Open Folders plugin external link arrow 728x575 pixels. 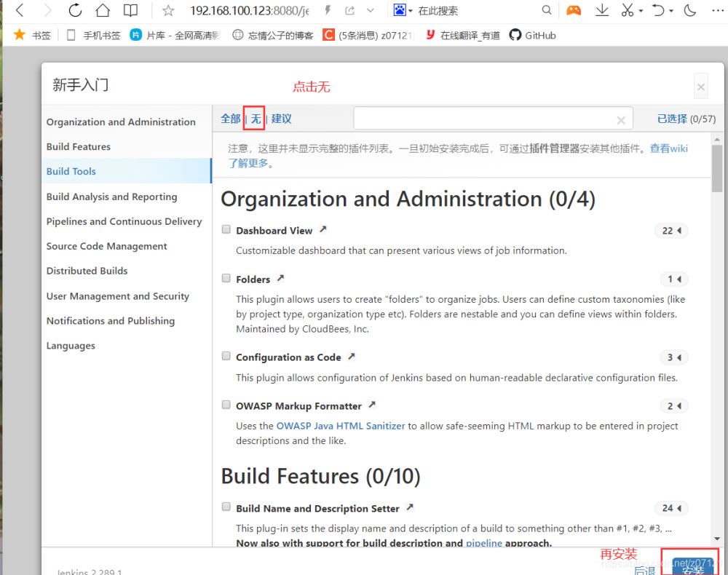click(280, 278)
